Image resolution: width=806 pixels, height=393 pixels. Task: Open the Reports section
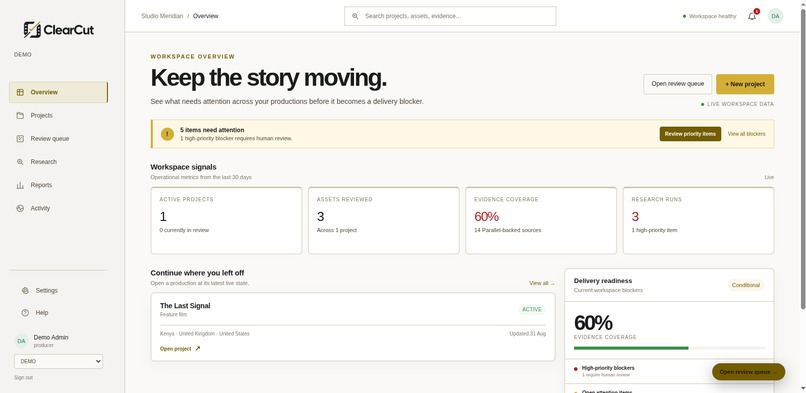pos(58,185)
